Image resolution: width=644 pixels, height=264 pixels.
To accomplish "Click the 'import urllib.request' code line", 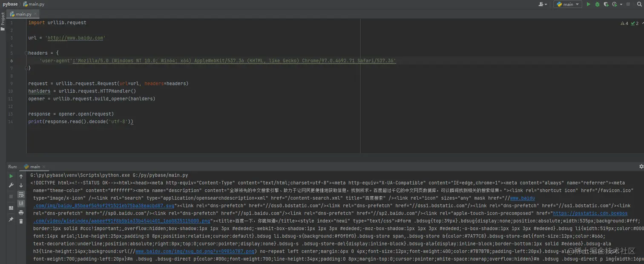I will click(57, 23).
